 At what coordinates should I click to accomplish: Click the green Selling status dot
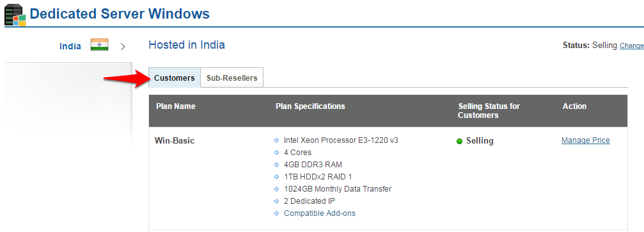tap(460, 142)
